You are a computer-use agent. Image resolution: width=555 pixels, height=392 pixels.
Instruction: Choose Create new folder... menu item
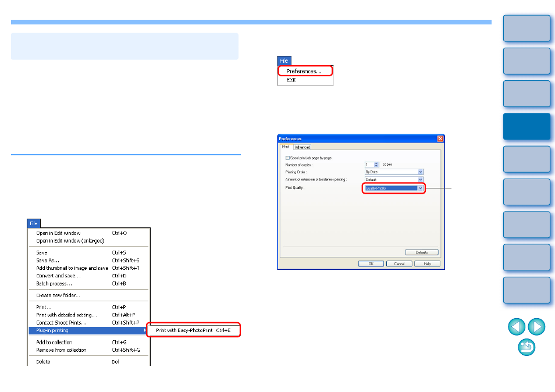(89, 295)
